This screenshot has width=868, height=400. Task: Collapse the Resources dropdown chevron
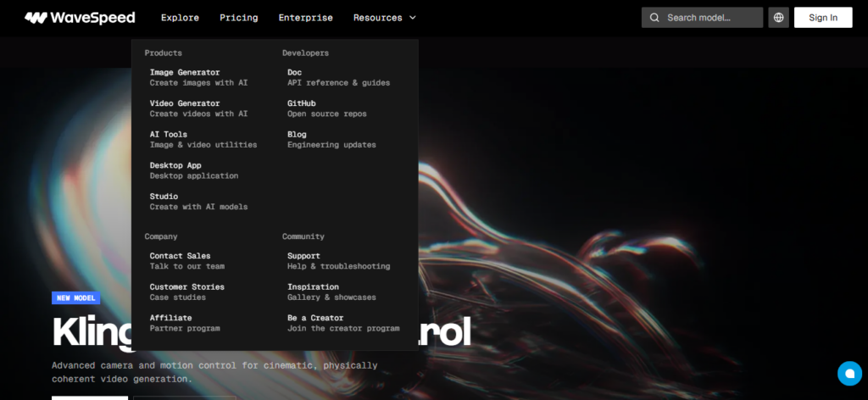(413, 18)
